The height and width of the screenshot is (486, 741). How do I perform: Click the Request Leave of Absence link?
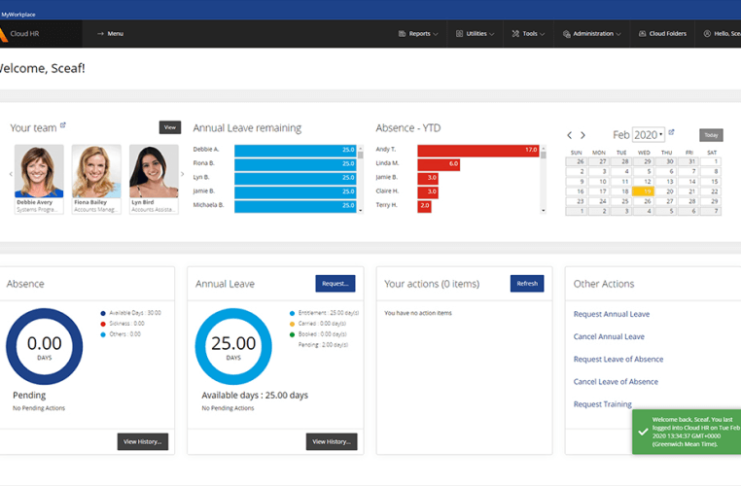click(x=618, y=359)
